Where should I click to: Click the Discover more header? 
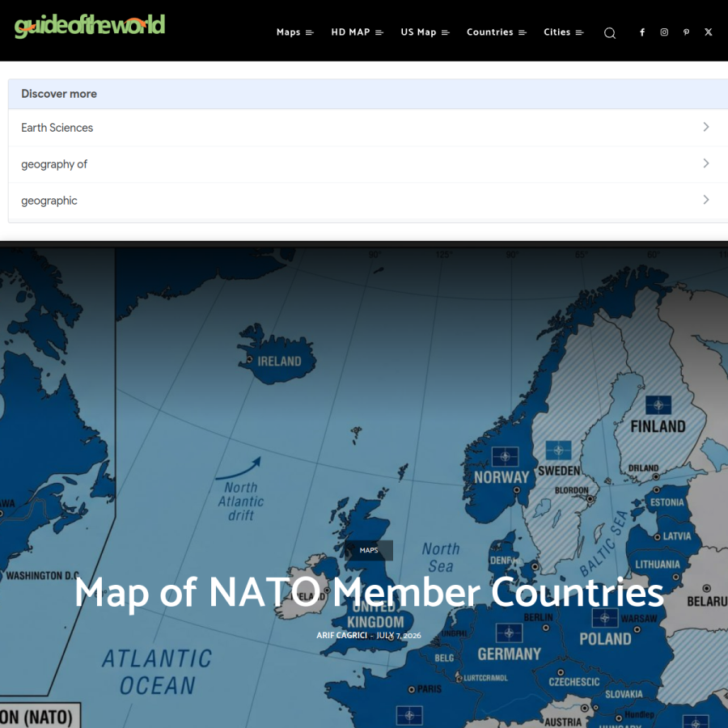(x=368, y=94)
